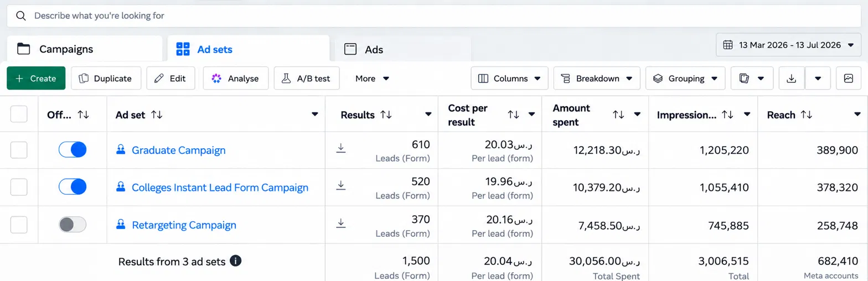
Task: Click the charts view icon at toolbar end
Action: point(849,79)
